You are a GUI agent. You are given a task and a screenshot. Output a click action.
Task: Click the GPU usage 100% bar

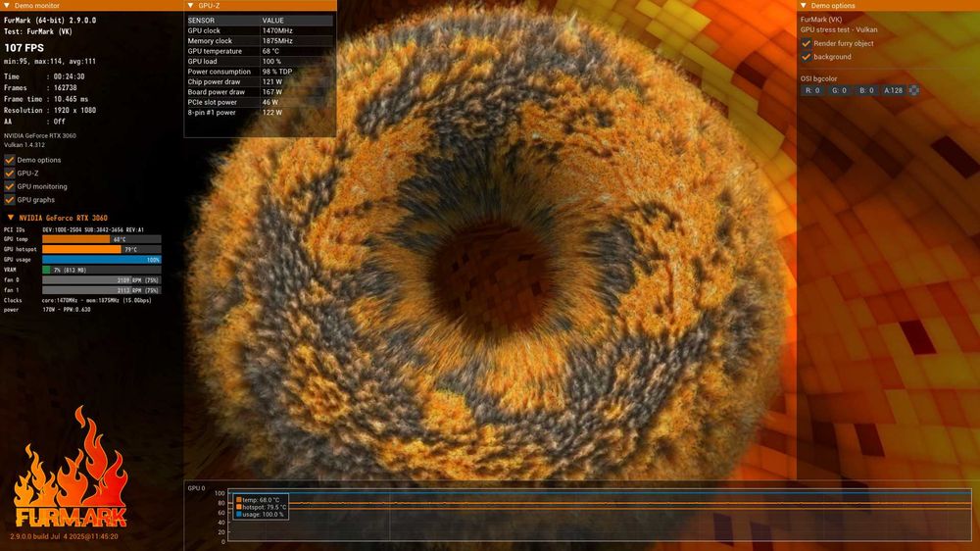pyautogui.click(x=102, y=260)
